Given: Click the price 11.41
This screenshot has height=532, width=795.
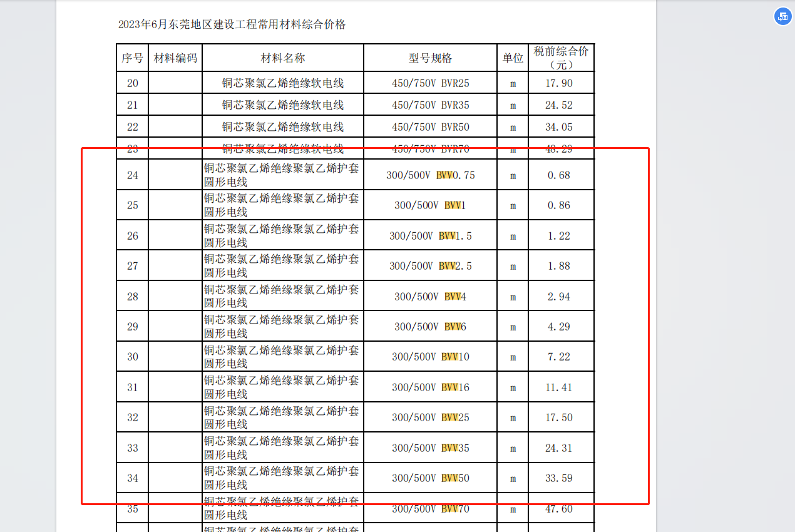Looking at the screenshot, I should tap(559, 387).
